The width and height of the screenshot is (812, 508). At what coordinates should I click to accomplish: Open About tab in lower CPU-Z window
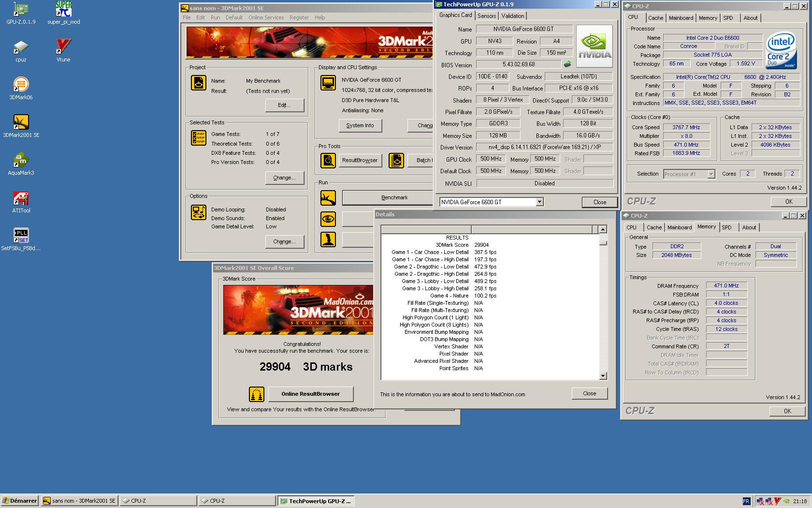tap(749, 227)
